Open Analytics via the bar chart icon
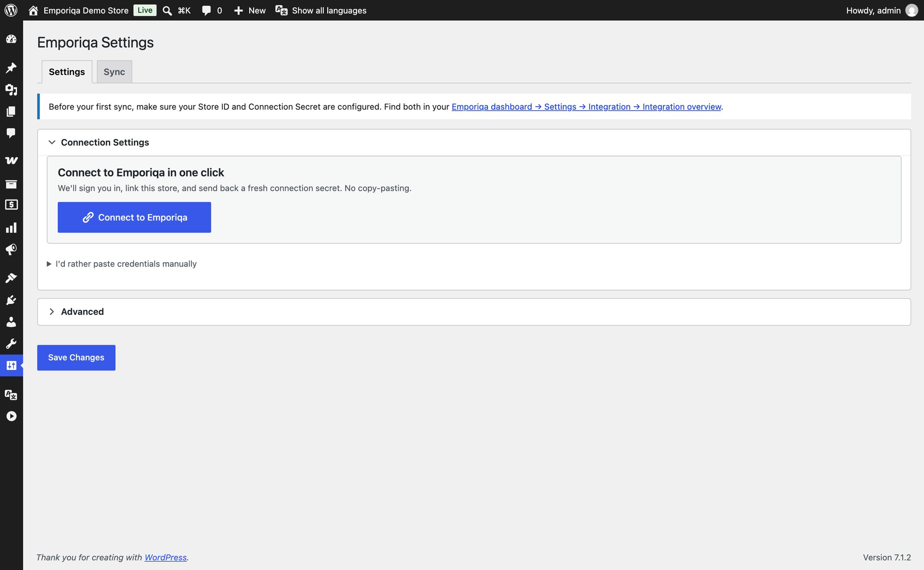This screenshot has width=924, height=570. pyautogui.click(x=11, y=228)
